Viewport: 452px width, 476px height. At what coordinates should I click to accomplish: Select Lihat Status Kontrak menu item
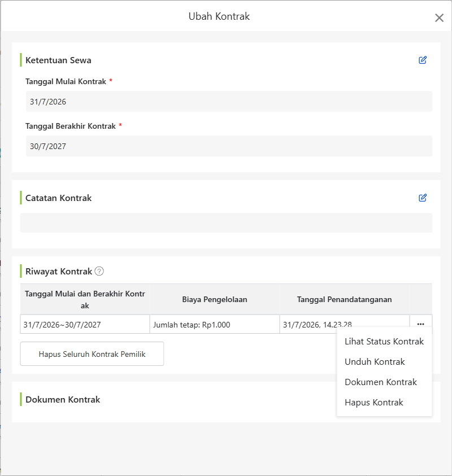(384, 342)
